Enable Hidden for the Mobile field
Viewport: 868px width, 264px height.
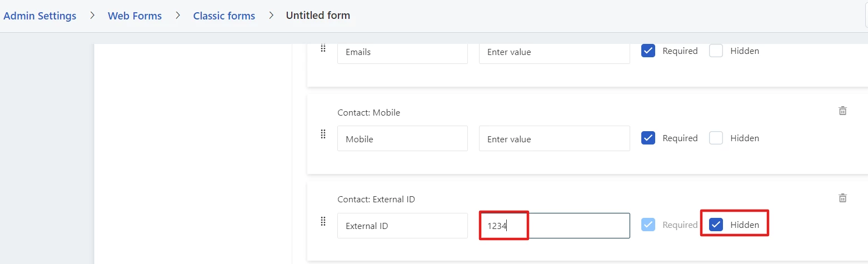(716, 138)
